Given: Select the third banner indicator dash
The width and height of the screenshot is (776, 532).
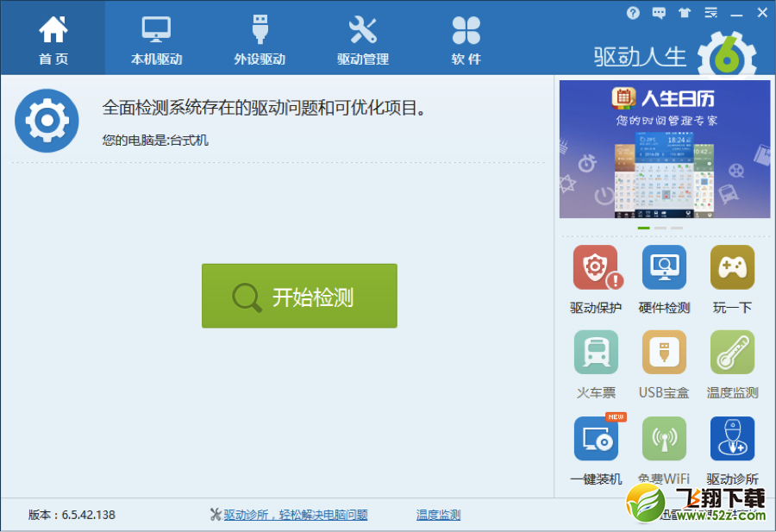Looking at the screenshot, I should tap(677, 228).
